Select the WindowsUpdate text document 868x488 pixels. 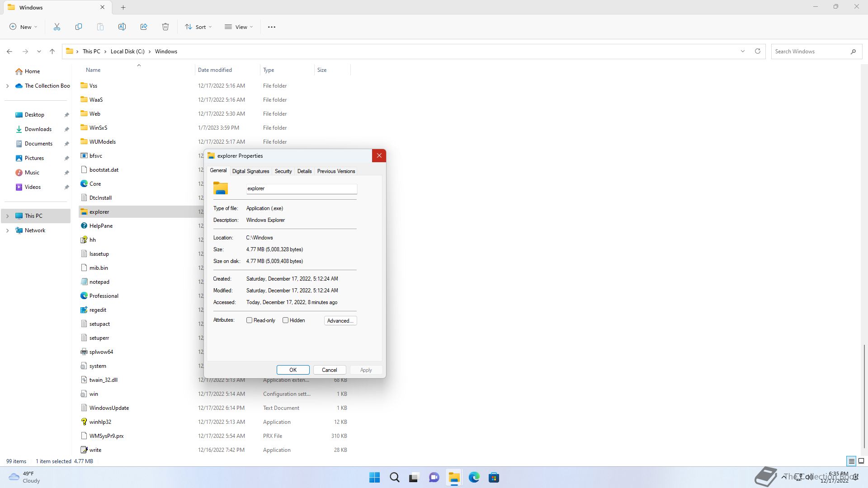coord(215,408)
